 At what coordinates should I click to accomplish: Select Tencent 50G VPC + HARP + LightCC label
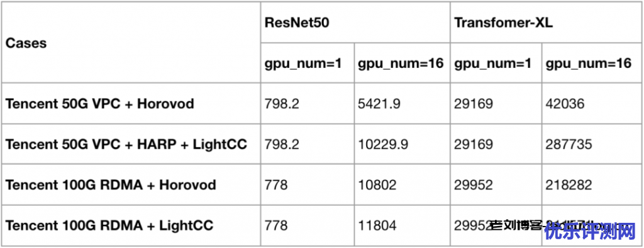click(x=126, y=144)
